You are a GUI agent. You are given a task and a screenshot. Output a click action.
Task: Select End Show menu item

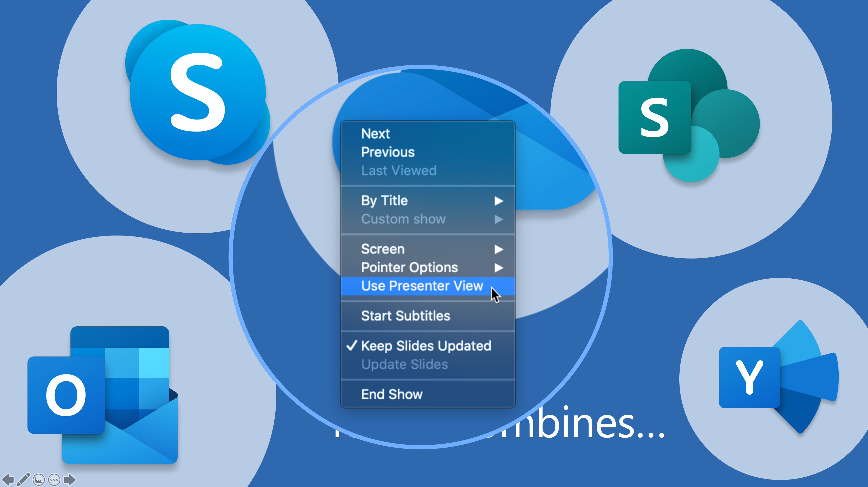click(392, 394)
